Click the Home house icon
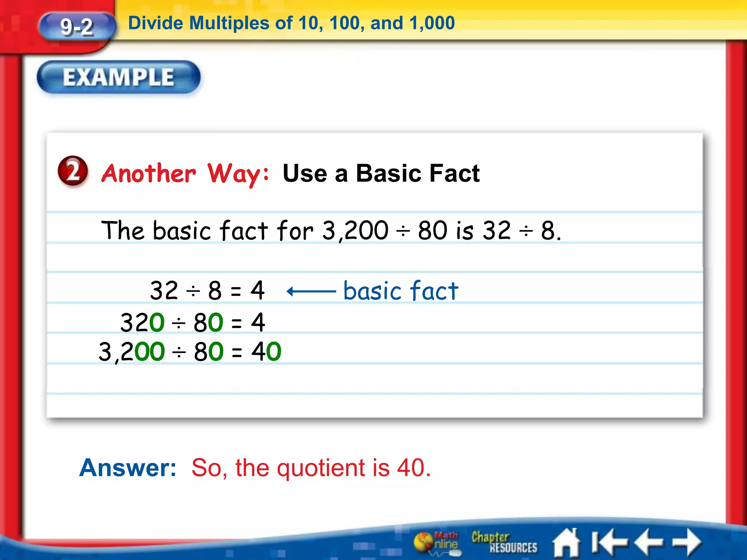This screenshot has height=560, width=747. click(566, 543)
